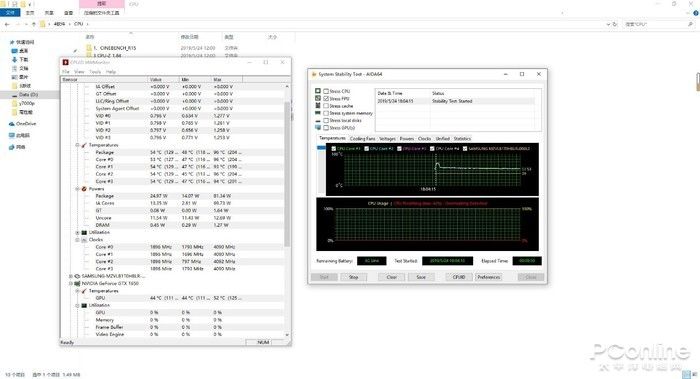
Task: Switch to the Cooling Fans tab
Action: click(x=362, y=139)
